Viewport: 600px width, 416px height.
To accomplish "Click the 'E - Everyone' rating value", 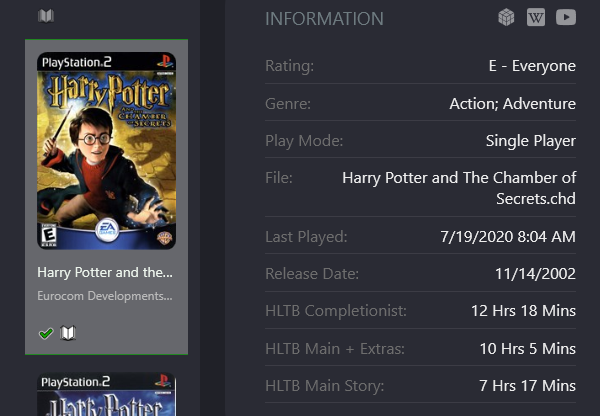I will pos(532,66).
